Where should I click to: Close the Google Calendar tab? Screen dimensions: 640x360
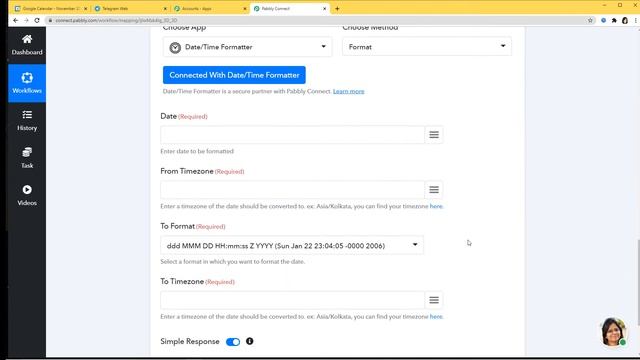tap(85, 9)
